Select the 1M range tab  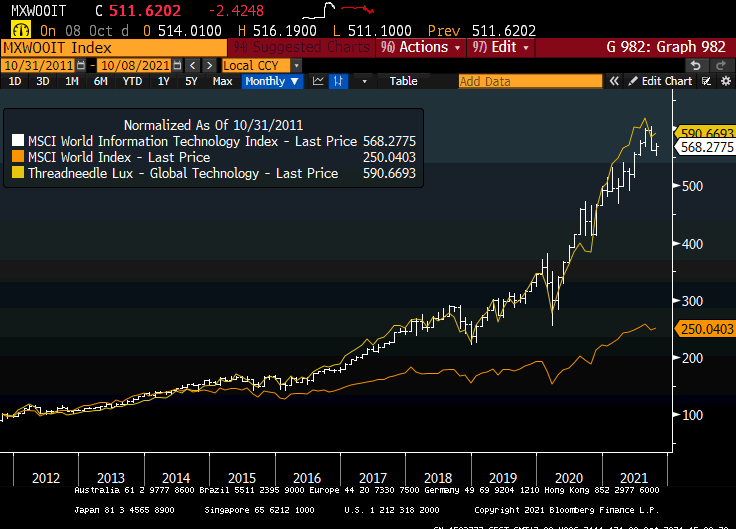[x=72, y=81]
